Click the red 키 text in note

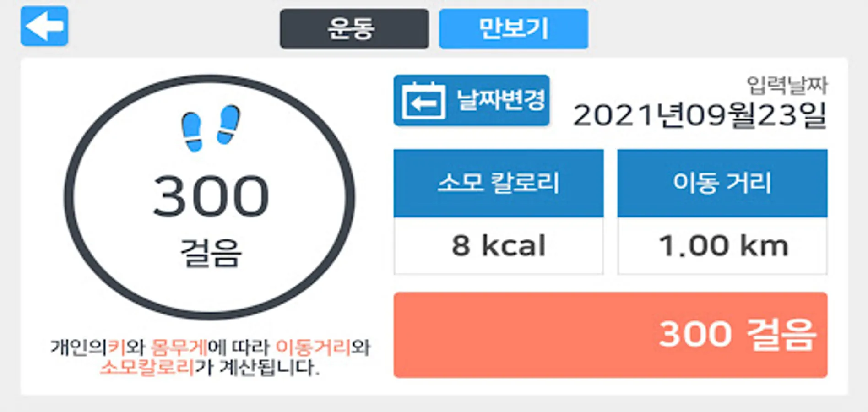[117, 347]
